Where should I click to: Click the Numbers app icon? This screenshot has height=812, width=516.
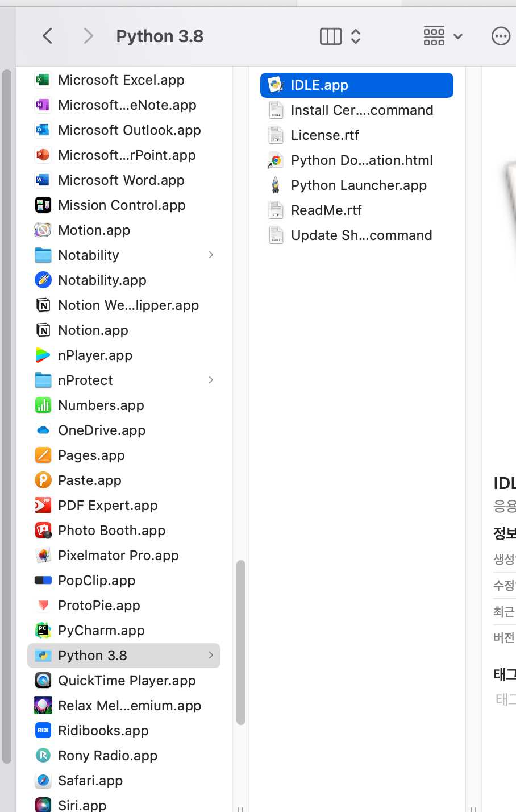43,405
